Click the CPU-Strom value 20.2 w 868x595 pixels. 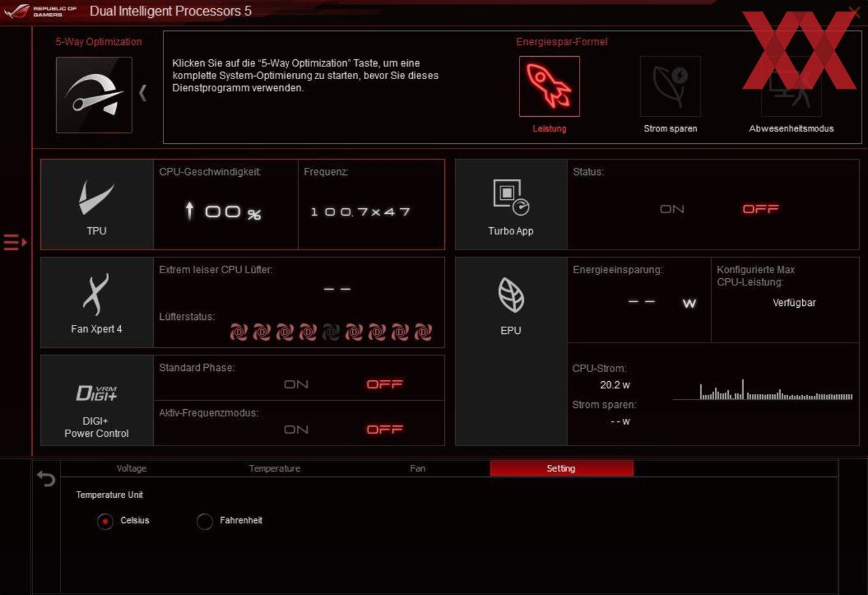click(615, 385)
